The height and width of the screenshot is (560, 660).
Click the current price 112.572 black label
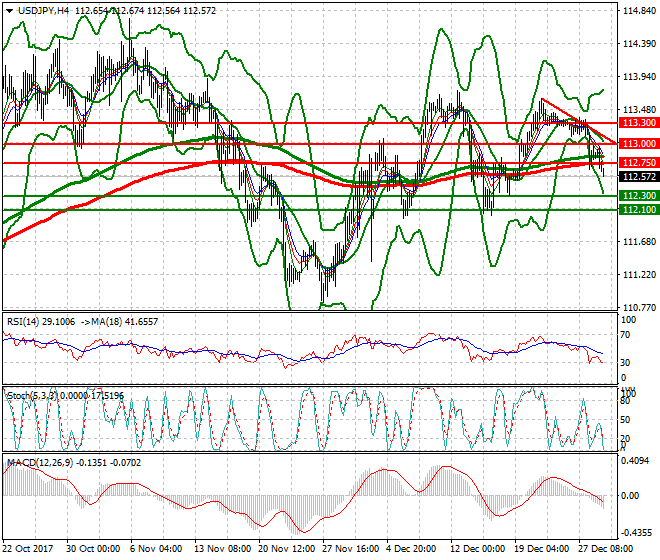(x=639, y=177)
